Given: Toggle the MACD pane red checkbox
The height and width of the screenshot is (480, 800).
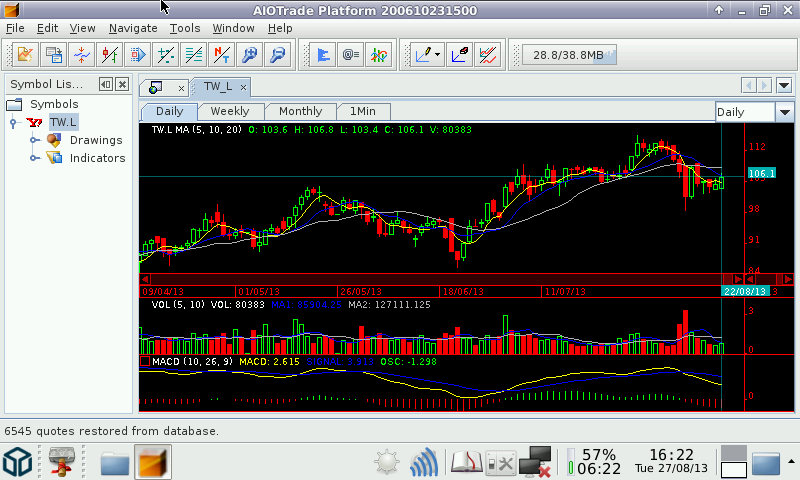Looking at the screenshot, I should (x=145, y=361).
